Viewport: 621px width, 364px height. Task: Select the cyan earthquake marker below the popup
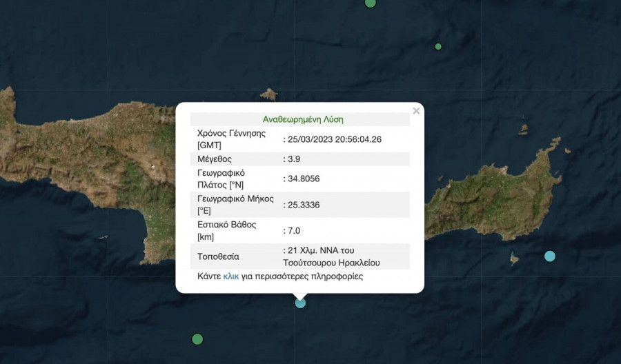(300, 302)
